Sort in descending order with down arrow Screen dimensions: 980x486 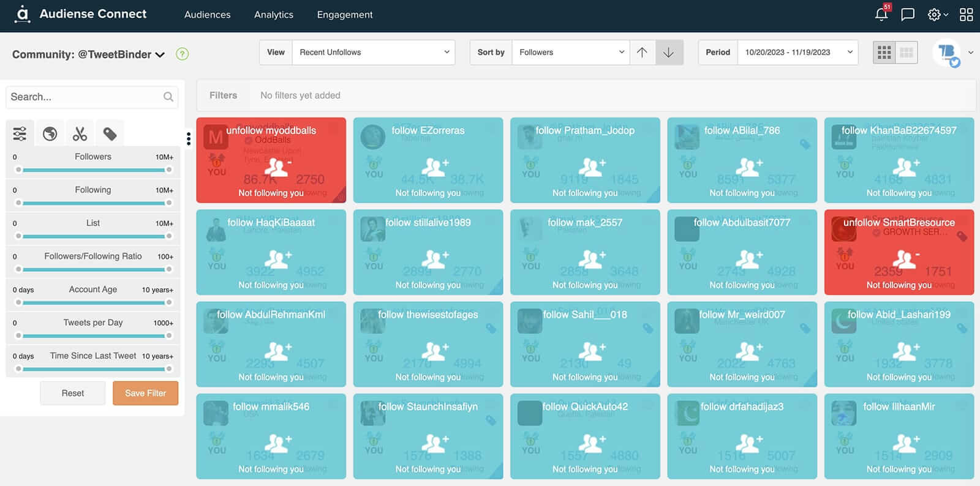tap(668, 53)
